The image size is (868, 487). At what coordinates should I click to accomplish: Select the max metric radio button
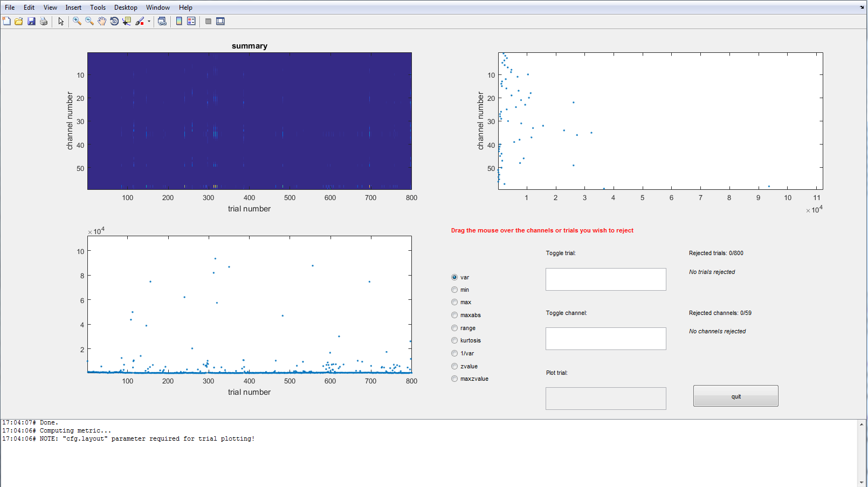[454, 302]
